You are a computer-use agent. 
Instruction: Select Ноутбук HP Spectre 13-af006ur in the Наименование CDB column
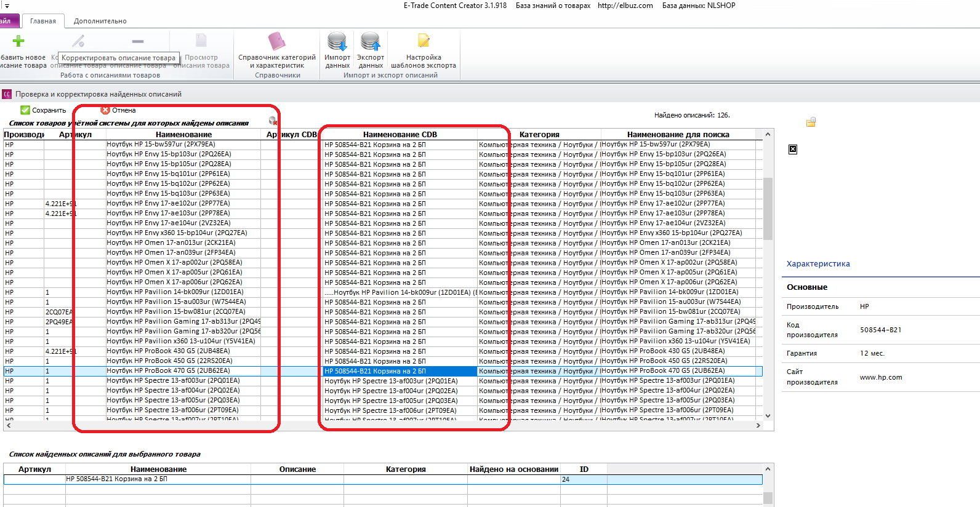click(400, 410)
